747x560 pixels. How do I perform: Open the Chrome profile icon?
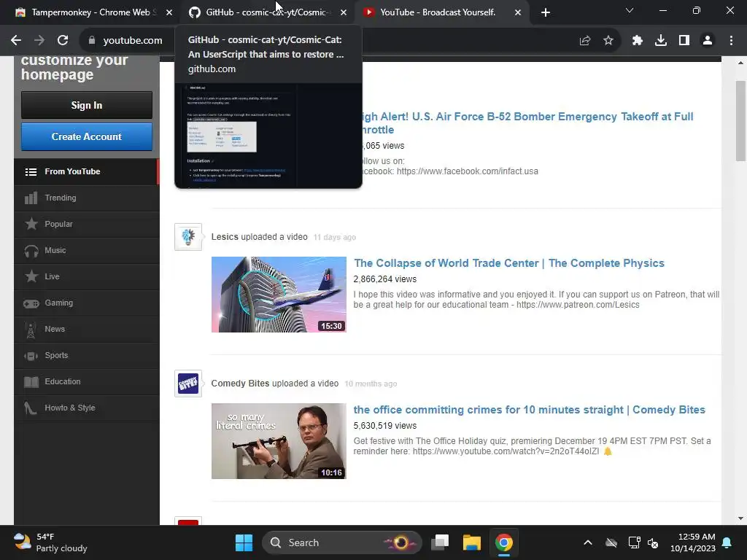coord(708,41)
